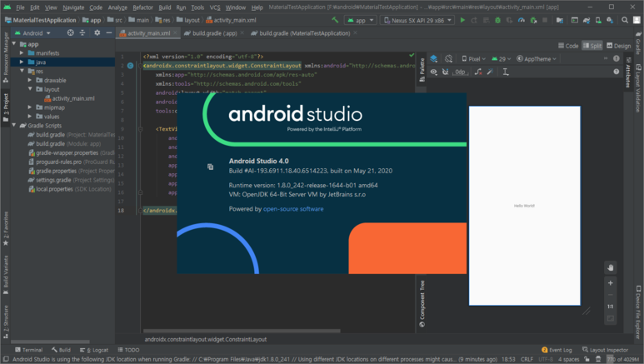Viewport: 644px width, 364px height.
Task: Expand the java folder arrow
Action: point(22,62)
